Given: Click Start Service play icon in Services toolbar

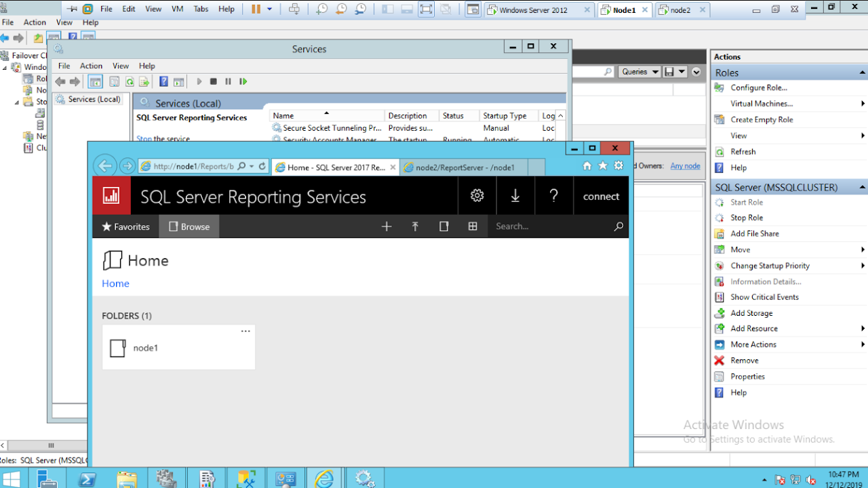Looking at the screenshot, I should tap(199, 81).
